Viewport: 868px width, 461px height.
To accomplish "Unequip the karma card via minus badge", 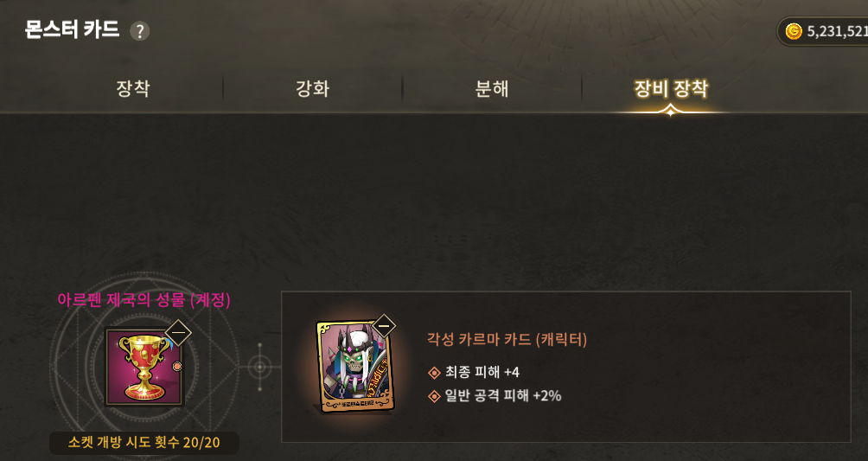I will click(384, 326).
